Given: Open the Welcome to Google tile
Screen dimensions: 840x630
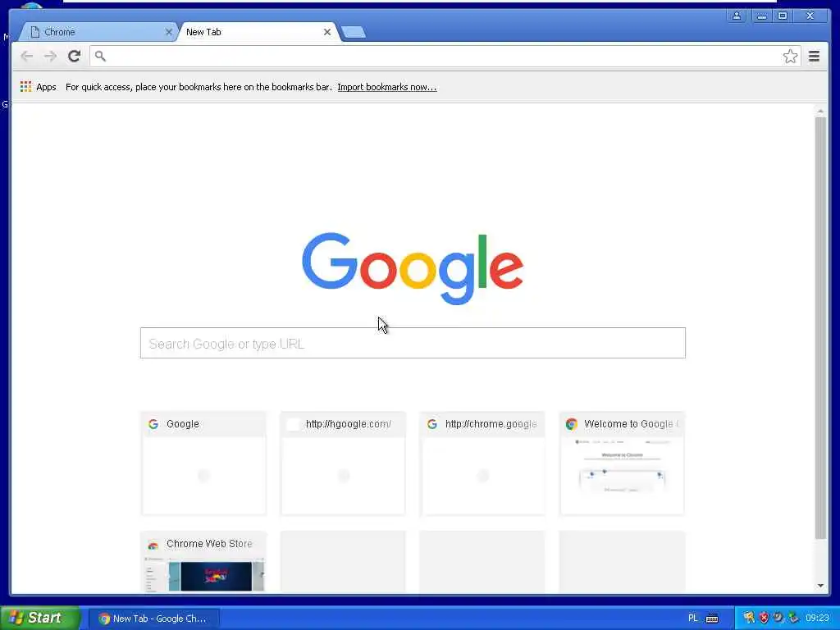Looking at the screenshot, I should (x=622, y=463).
